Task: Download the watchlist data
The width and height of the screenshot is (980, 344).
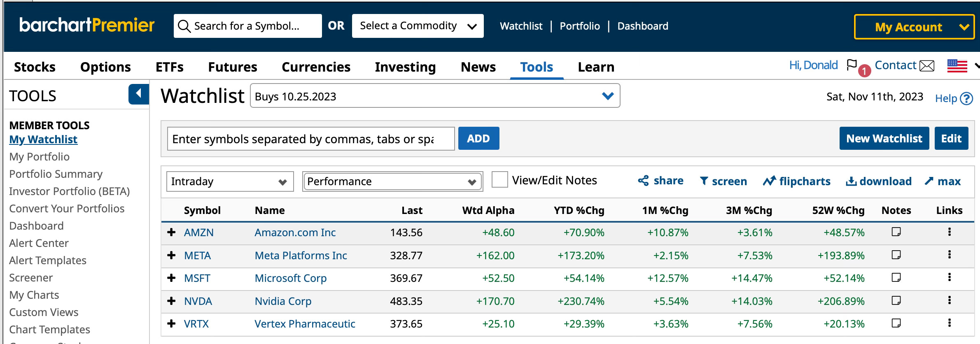Action: pyautogui.click(x=879, y=181)
